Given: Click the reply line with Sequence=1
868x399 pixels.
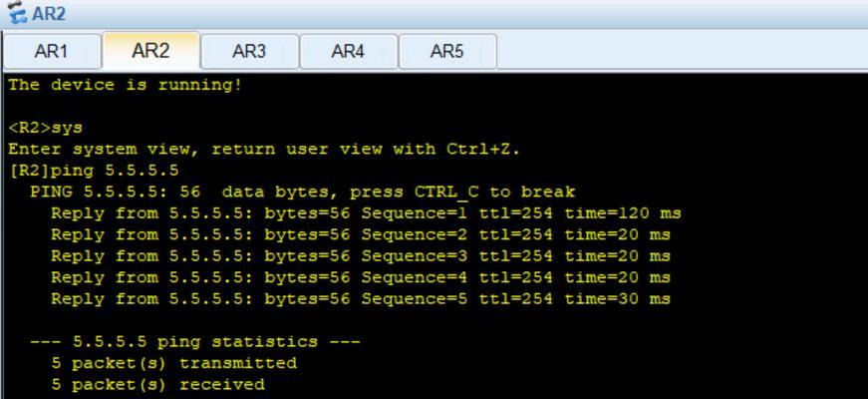Looking at the screenshot, I should pos(366,213).
